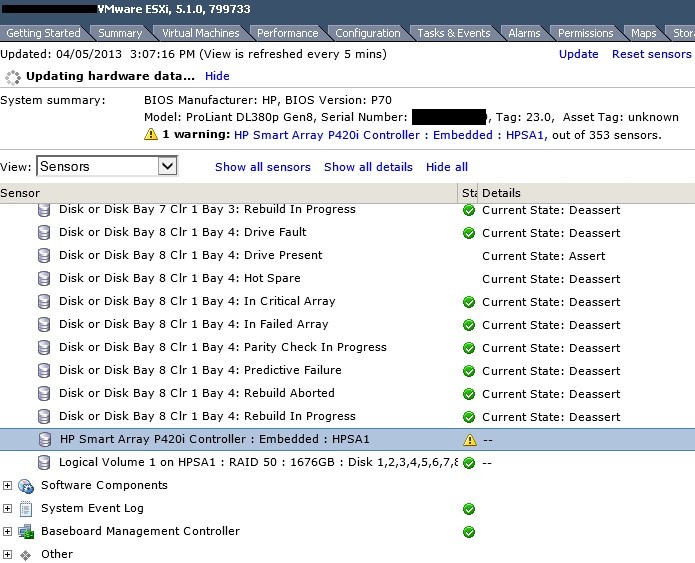Expand the Other node
This screenshot has height=563, width=695.
[x=7, y=554]
